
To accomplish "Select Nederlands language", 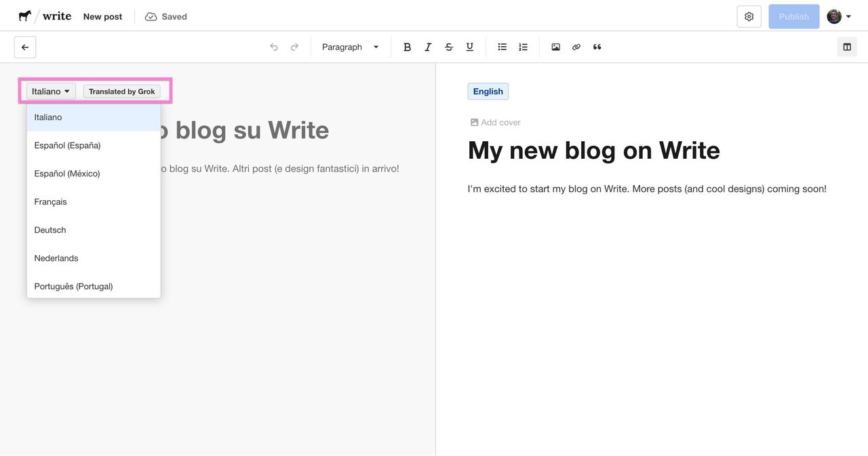I will (94, 259).
